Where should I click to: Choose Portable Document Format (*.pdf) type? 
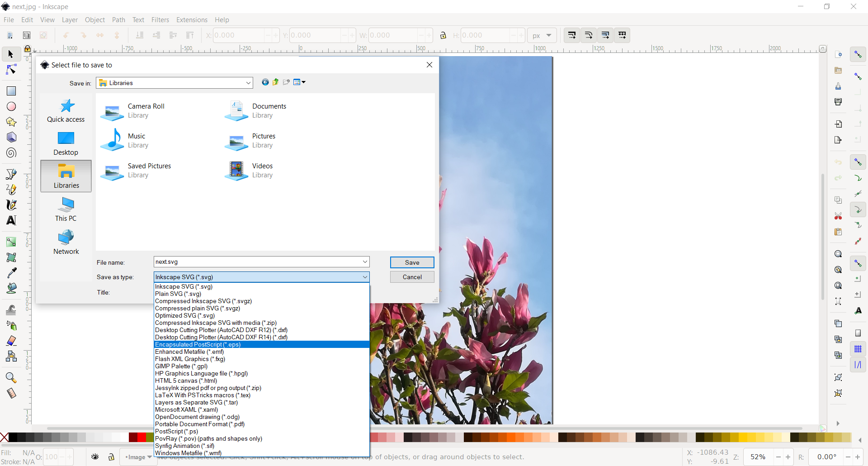[200, 424]
